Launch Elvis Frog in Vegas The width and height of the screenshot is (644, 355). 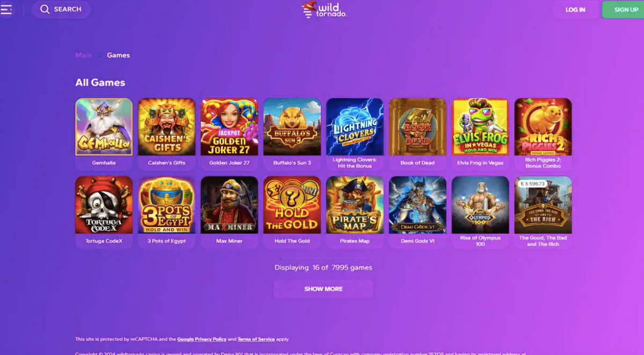point(480,127)
